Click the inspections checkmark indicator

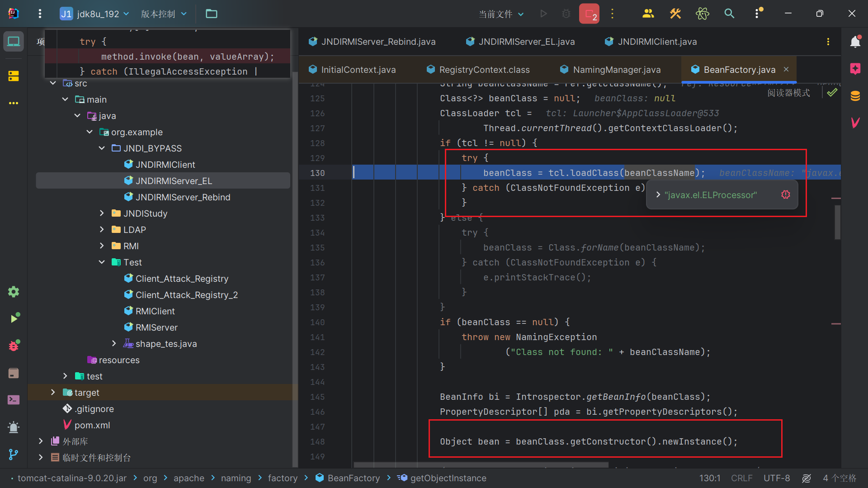coord(832,93)
